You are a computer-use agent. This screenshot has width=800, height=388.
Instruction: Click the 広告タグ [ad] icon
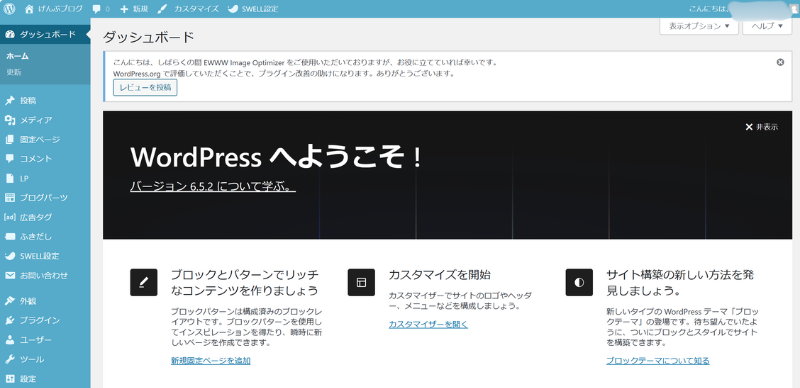pyautogui.click(x=10, y=217)
